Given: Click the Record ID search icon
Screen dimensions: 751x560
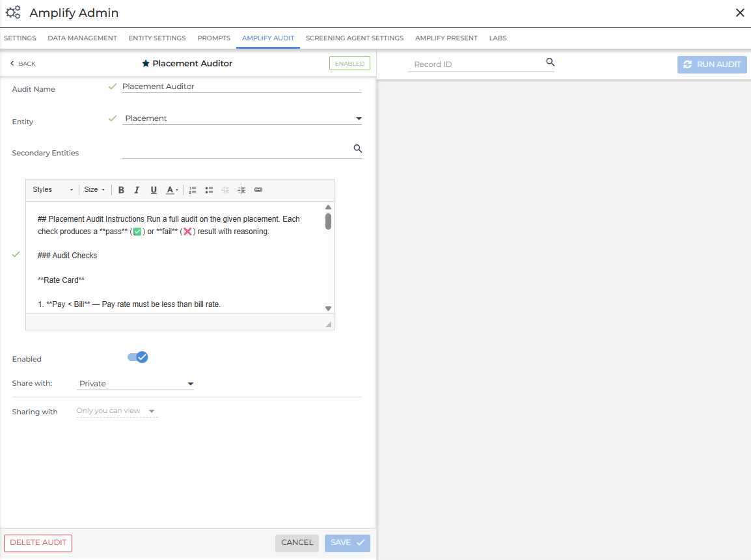Looking at the screenshot, I should coord(551,62).
